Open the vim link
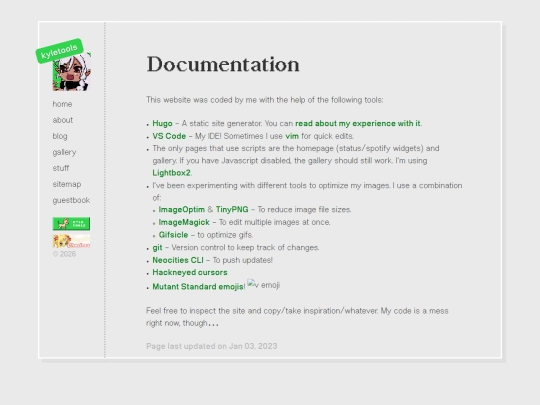540x405 pixels. point(292,136)
